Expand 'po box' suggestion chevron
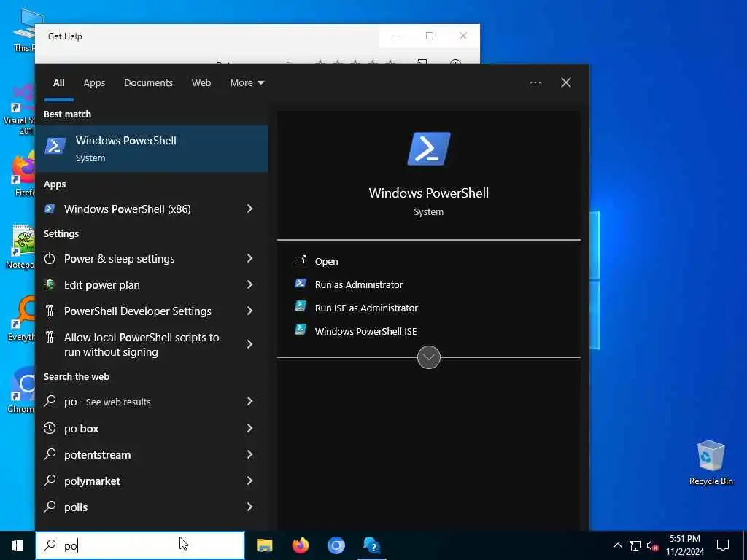Image resolution: width=747 pixels, height=560 pixels. point(249,428)
